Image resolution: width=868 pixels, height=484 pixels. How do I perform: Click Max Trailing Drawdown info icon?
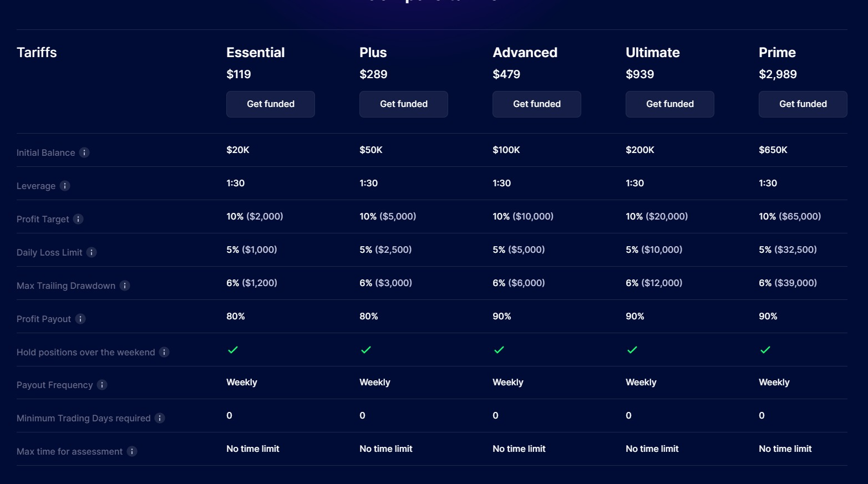click(x=125, y=286)
